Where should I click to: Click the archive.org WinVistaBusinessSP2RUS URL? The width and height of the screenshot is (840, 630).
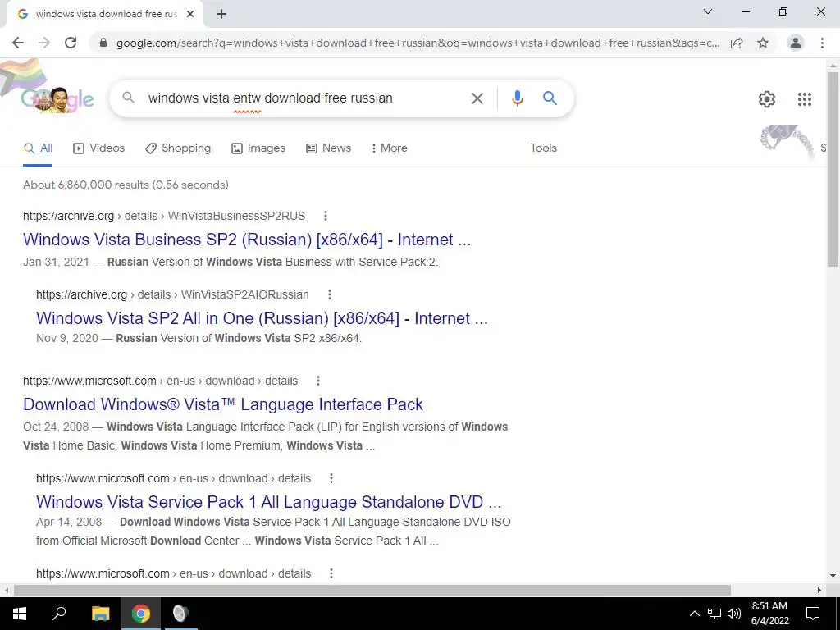(x=164, y=216)
